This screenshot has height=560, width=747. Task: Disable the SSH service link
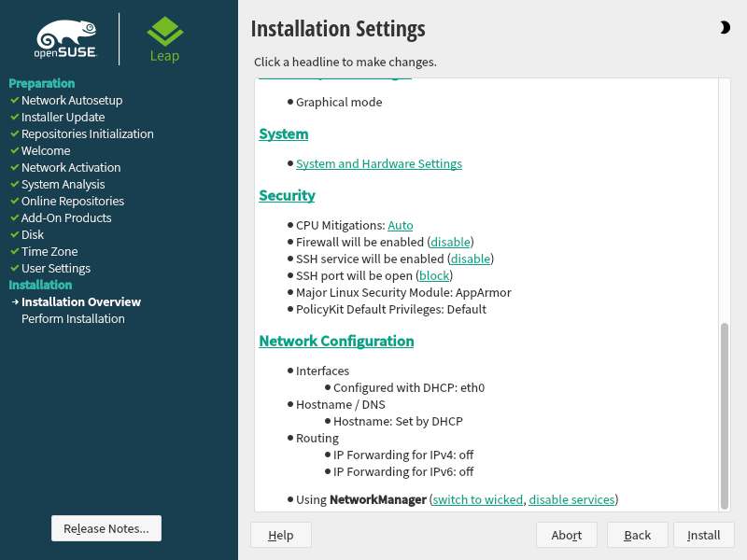(471, 259)
